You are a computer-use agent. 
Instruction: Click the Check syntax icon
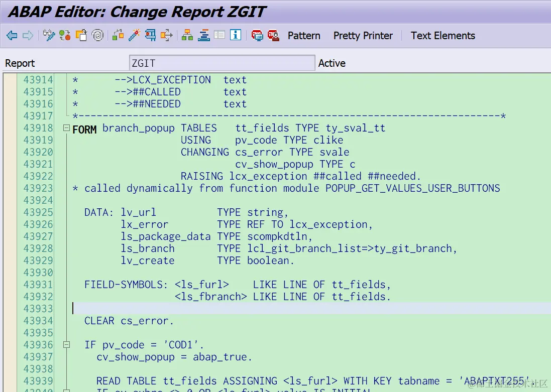(118, 36)
